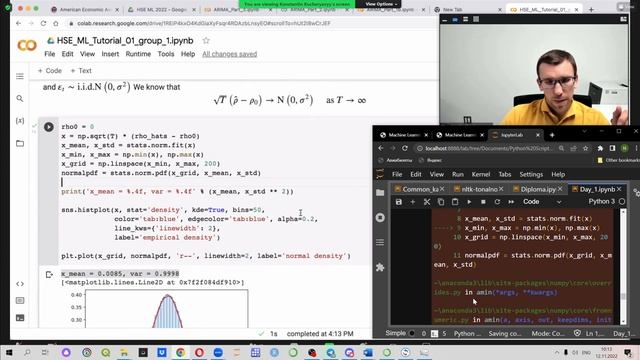Open JupyterLab Tabs menu
Viewport: 640px width, 360px height.
(504, 174)
